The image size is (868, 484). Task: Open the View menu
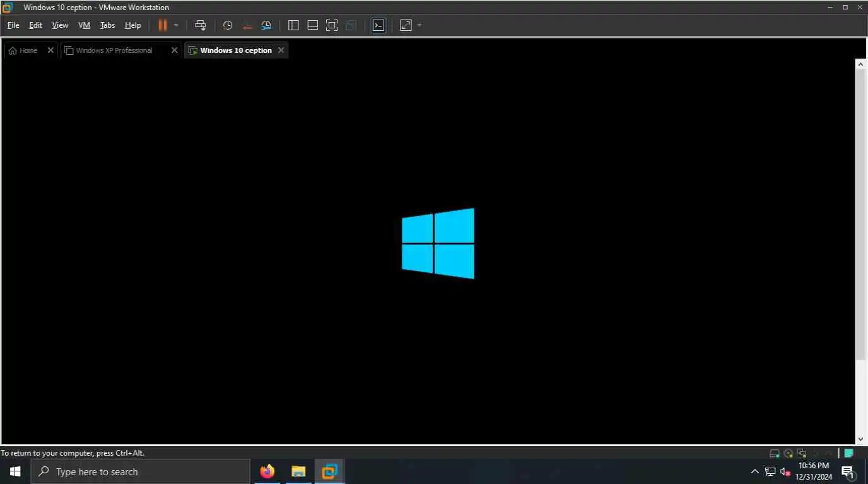coord(60,25)
